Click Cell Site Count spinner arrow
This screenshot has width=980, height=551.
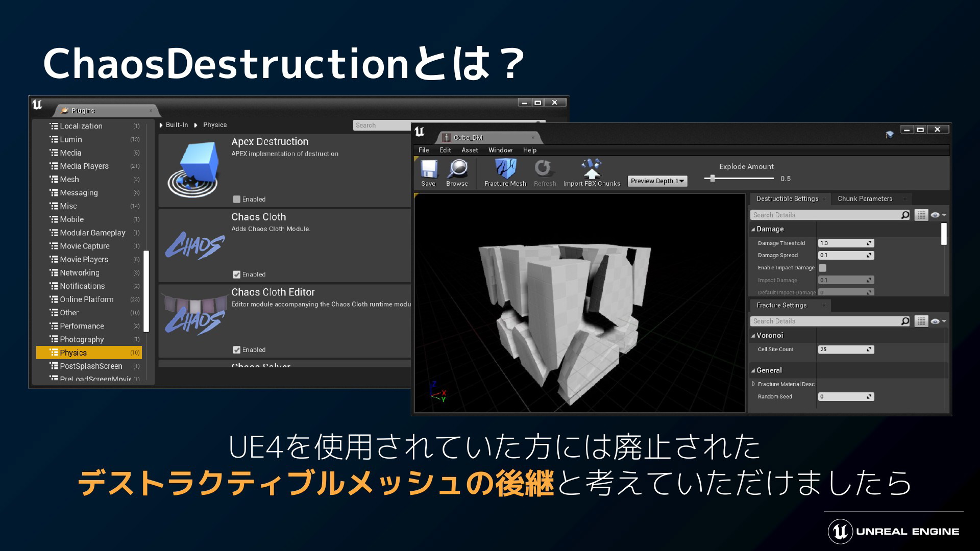point(869,349)
